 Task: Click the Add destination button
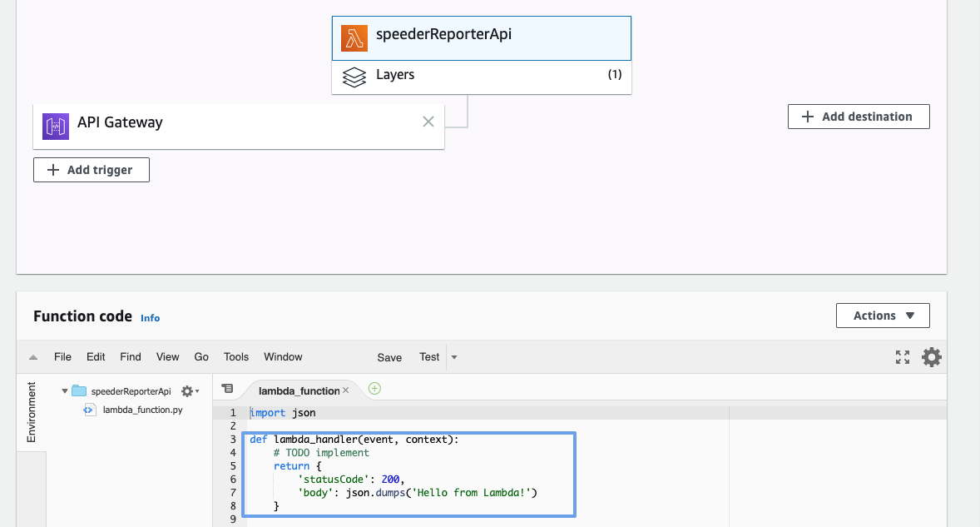click(859, 117)
